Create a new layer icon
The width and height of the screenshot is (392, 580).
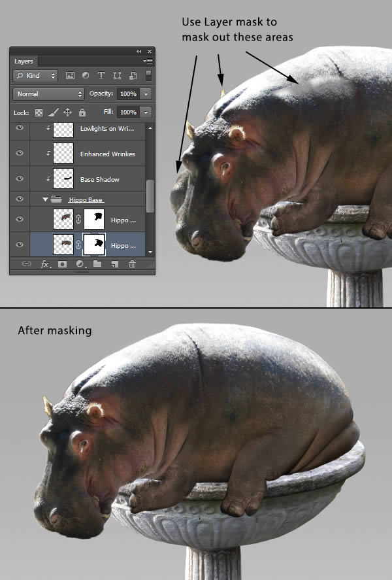(114, 264)
